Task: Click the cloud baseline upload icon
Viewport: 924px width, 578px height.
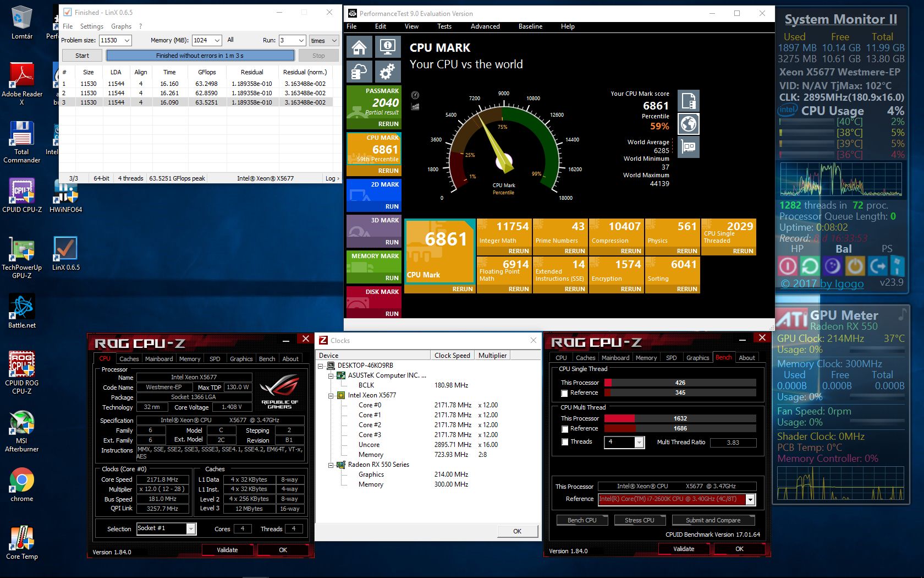Action: (x=359, y=72)
